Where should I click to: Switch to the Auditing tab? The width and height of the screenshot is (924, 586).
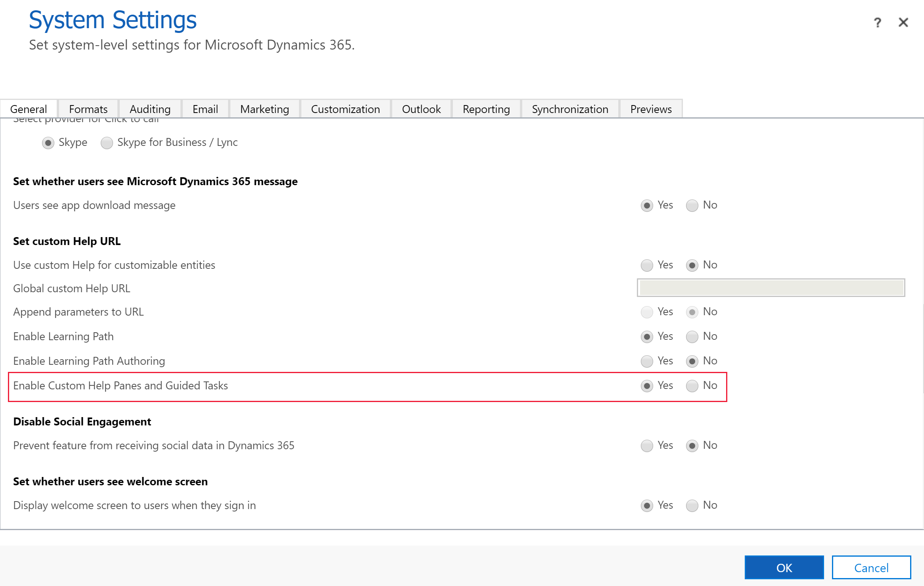coord(149,109)
